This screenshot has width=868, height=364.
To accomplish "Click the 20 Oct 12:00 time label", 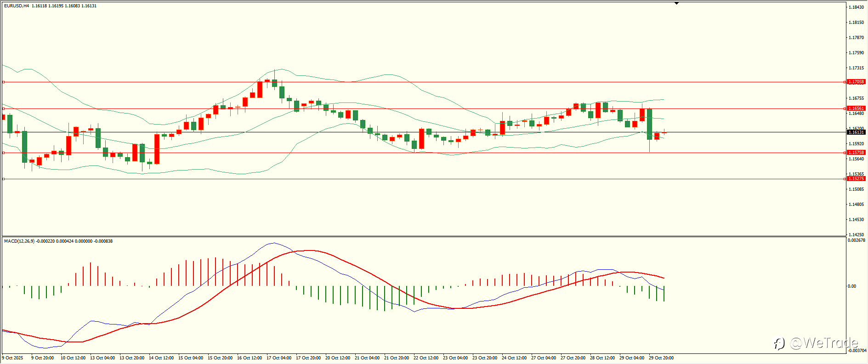I will coord(338,358).
